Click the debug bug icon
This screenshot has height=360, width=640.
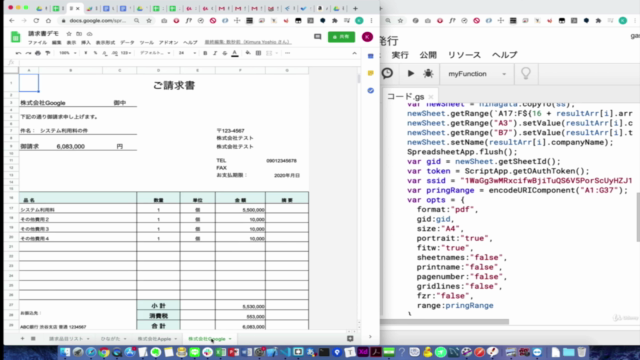[x=428, y=73]
